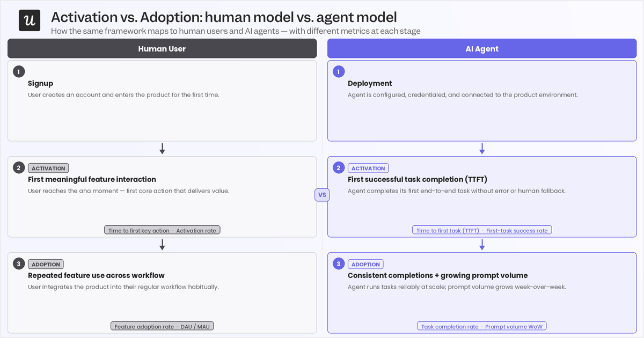
Task: Click the subtitle starting 'How the same framework'
Action: click(236, 31)
